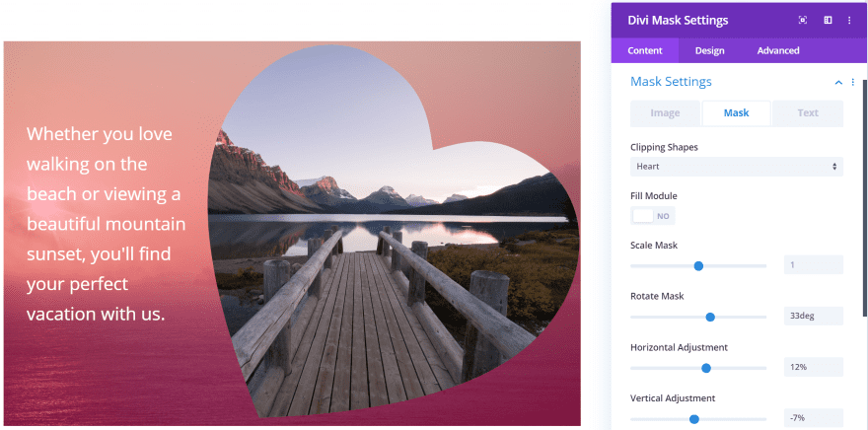Click the Rotate Mask slider handle
This screenshot has width=868, height=430.
(x=710, y=318)
